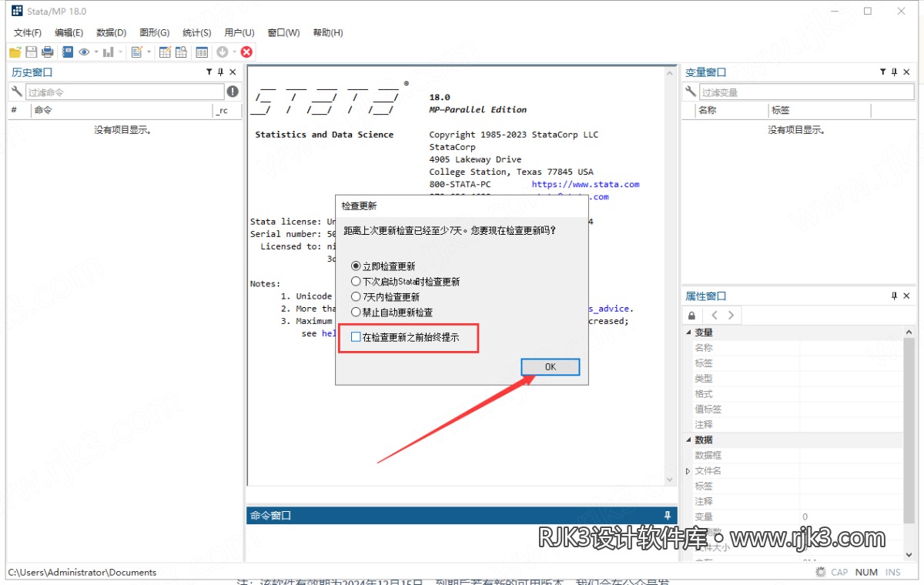Collapse the 数据 section in 属性窗口

[x=688, y=440]
